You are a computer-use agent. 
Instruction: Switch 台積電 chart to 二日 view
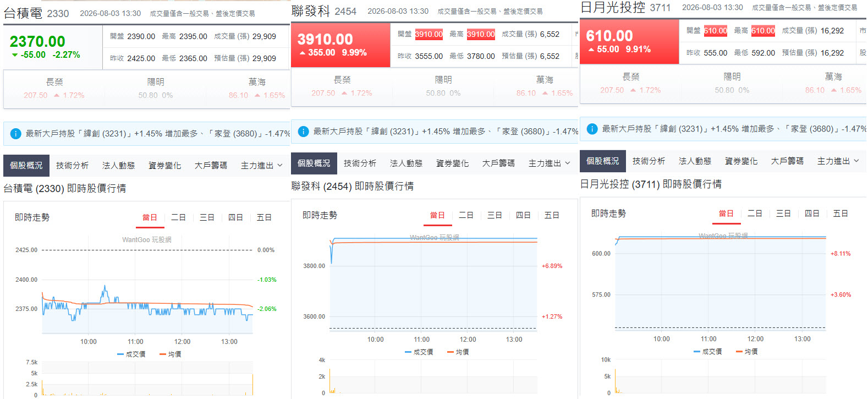[x=179, y=218]
